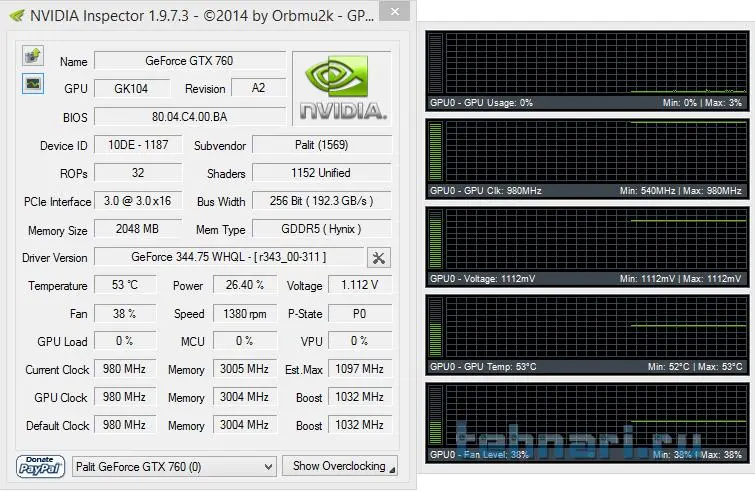Click the GPU Usage level bar indicator
Image resolution: width=755 pixels, height=492 pixels.
[x=435, y=63]
